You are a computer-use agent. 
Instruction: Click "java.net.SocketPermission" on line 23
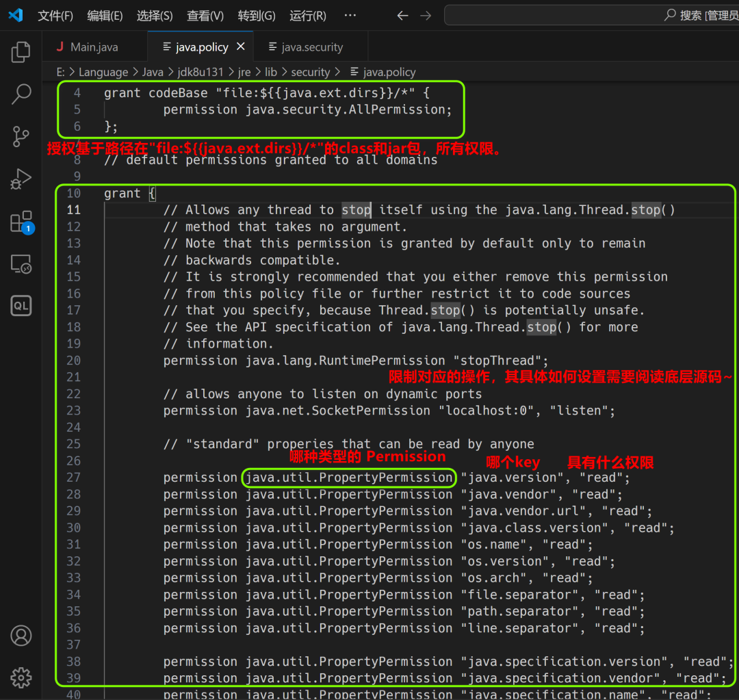[x=337, y=411]
